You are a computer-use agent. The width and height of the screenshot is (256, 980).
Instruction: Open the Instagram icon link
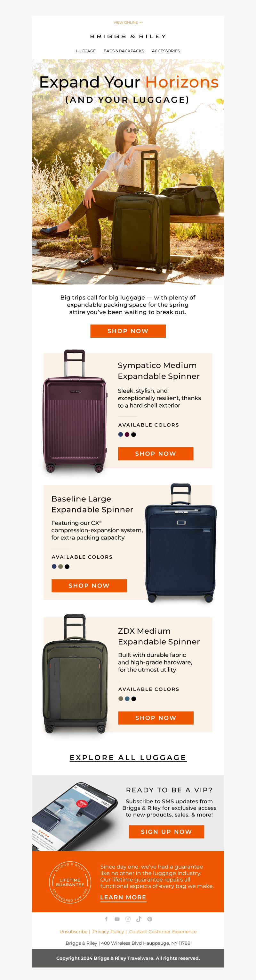click(128, 919)
